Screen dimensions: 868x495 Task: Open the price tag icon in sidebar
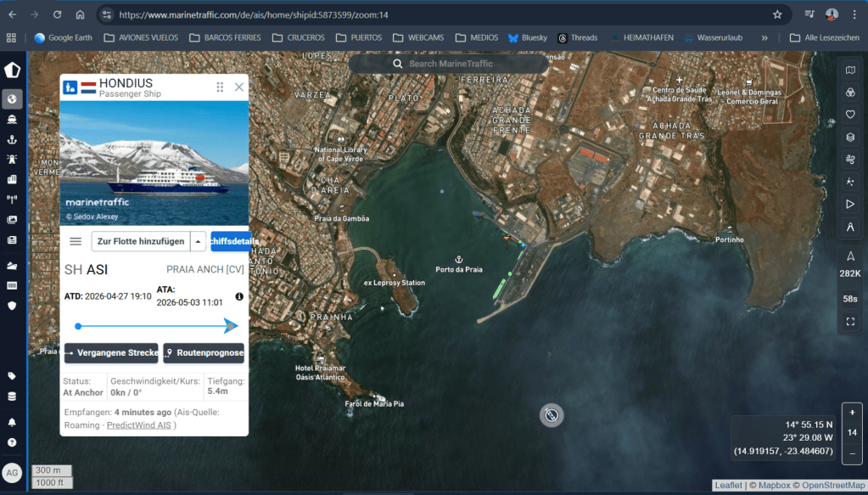tap(12, 376)
